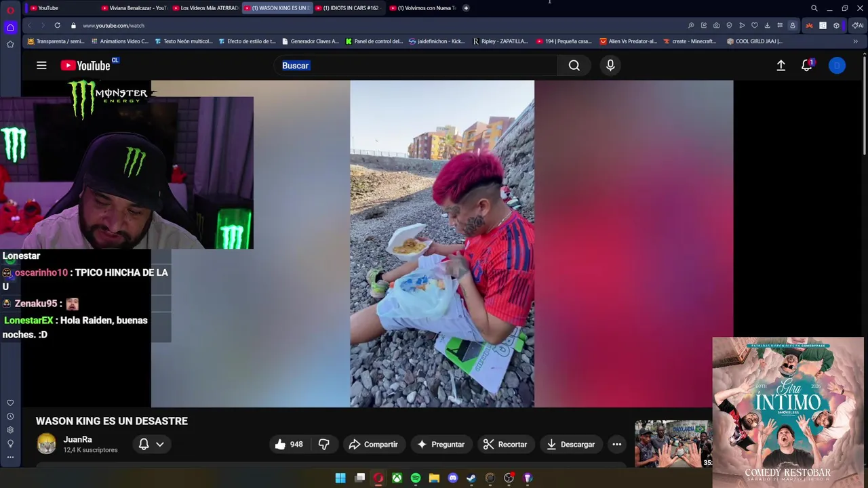868x488 pixels.
Task: Switch to IDIOTS IN CARS #162 tab
Action: tap(349, 8)
